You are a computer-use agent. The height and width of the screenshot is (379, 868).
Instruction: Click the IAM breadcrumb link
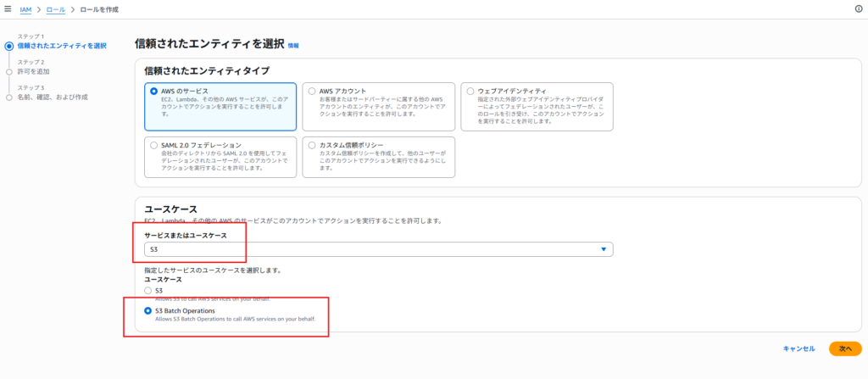click(x=25, y=8)
